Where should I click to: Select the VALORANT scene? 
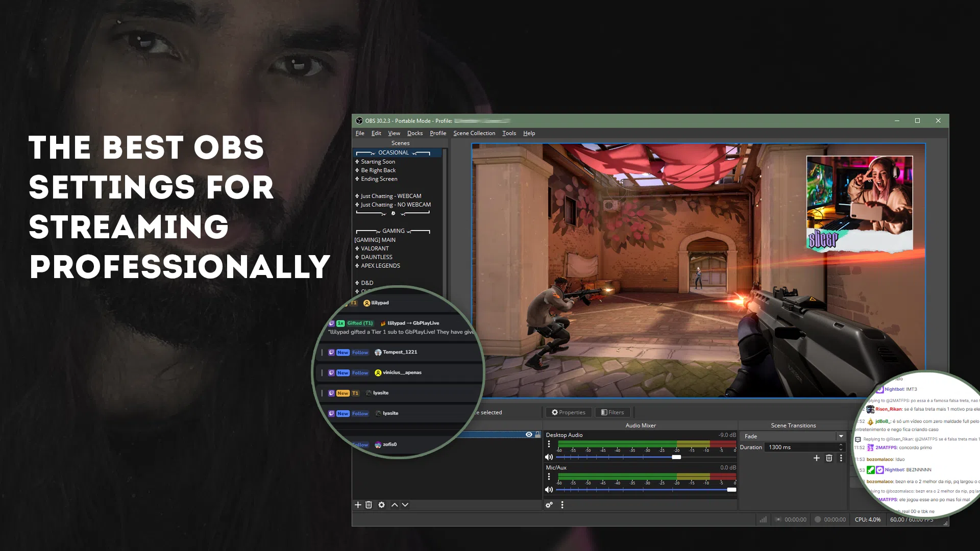[375, 248]
